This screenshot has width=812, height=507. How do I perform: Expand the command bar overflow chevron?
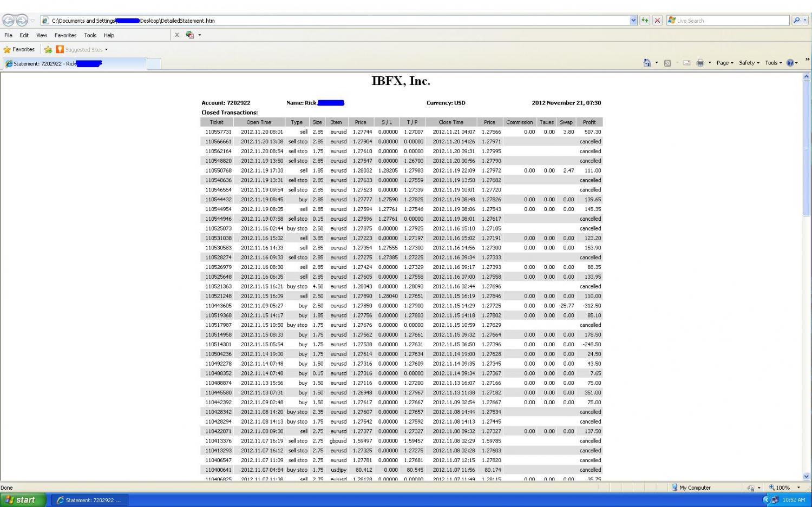pyautogui.click(x=807, y=60)
